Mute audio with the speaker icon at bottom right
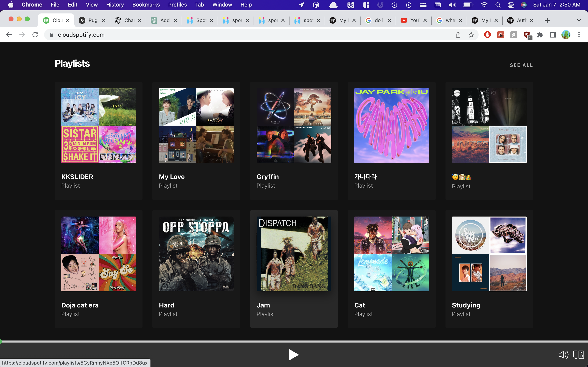 tap(563, 355)
